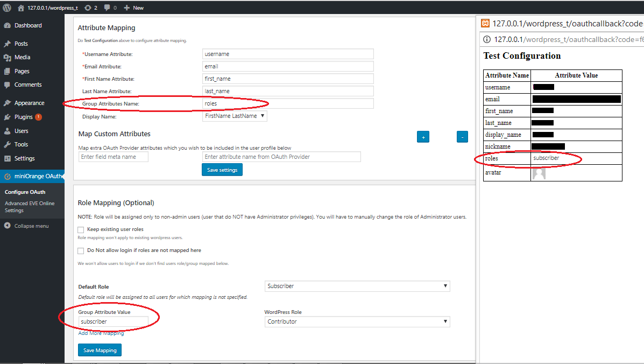Click the Last Name Attribute input field
644x364 pixels.
[x=288, y=91]
